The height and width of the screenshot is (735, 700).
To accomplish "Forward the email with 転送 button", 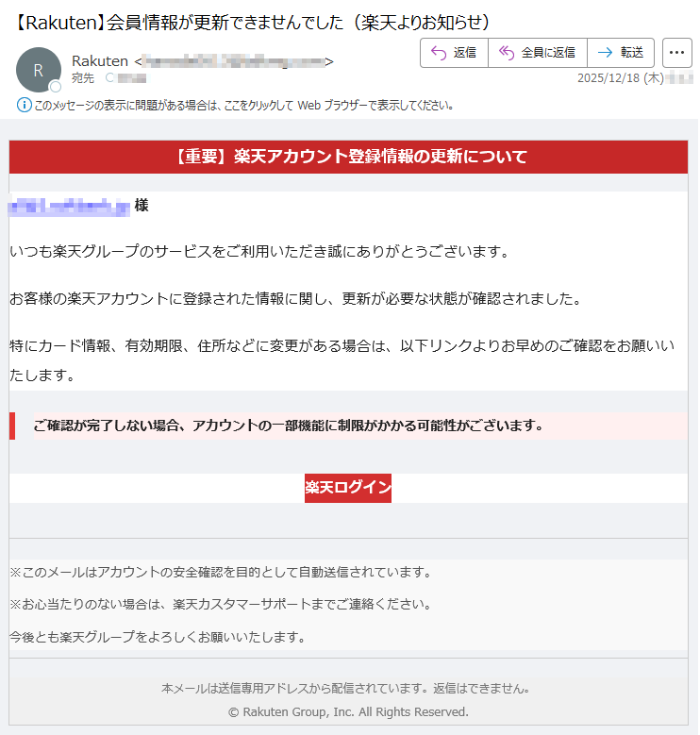I will [621, 53].
